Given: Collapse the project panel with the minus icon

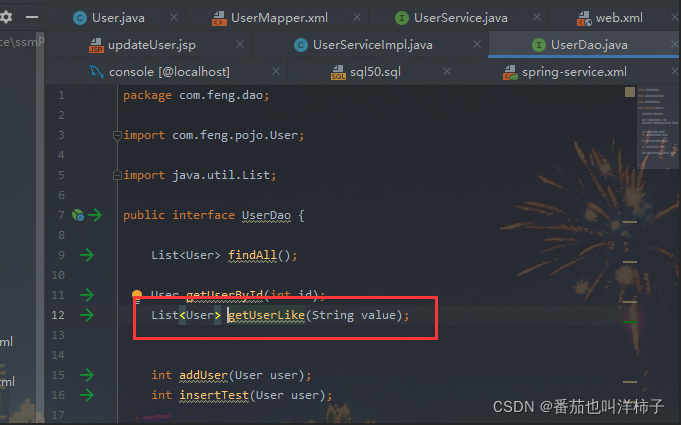Looking at the screenshot, I should click(32, 17).
